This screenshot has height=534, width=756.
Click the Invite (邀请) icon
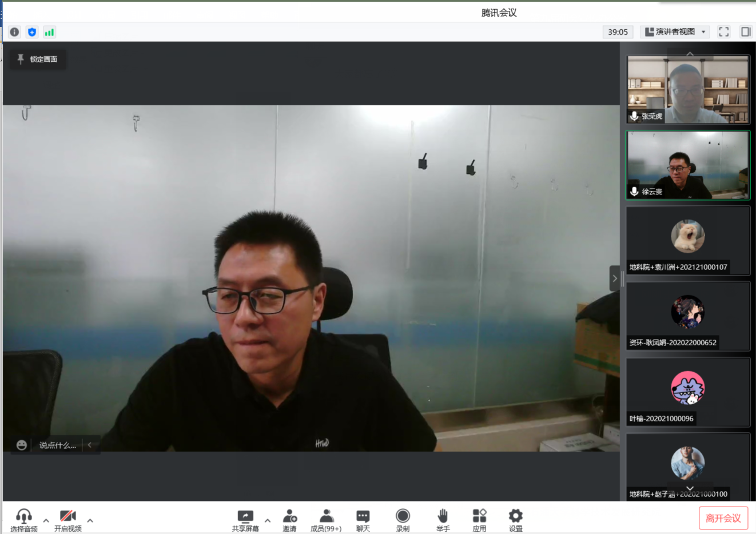point(289,520)
